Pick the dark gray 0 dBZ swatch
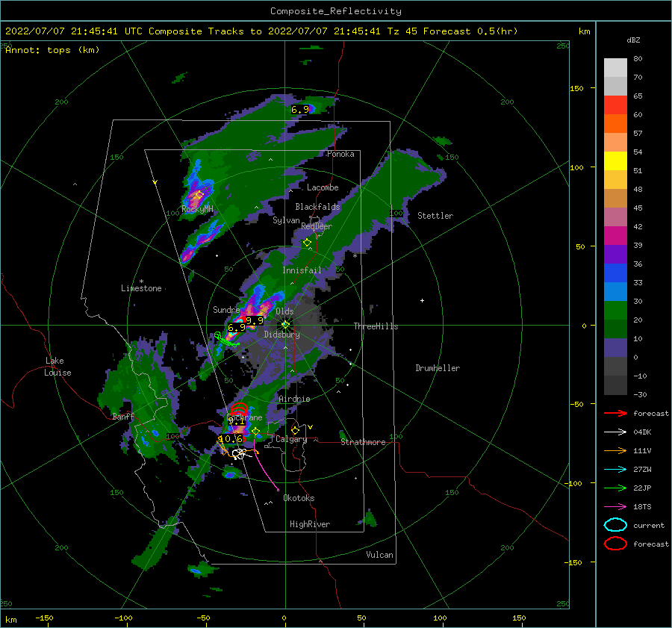672x628 pixels. [615, 366]
